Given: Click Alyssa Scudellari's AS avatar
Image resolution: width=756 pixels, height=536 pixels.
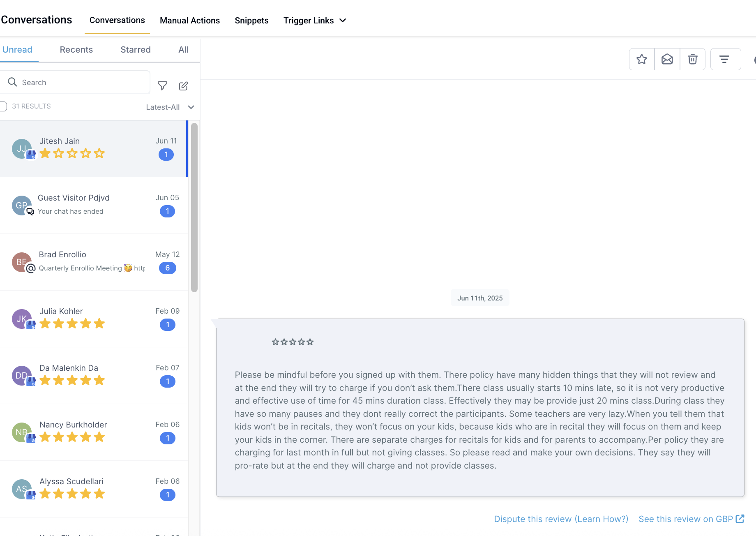Looking at the screenshot, I should 22,489.
